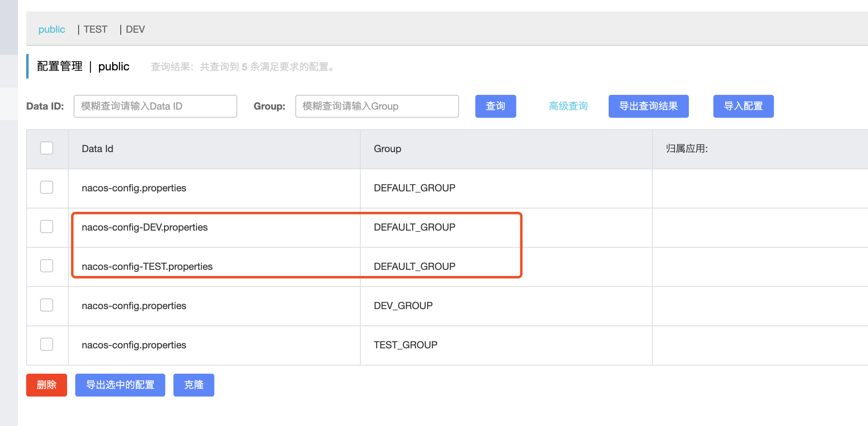868x426 pixels.
Task: Select the public namespace tab
Action: (x=52, y=29)
